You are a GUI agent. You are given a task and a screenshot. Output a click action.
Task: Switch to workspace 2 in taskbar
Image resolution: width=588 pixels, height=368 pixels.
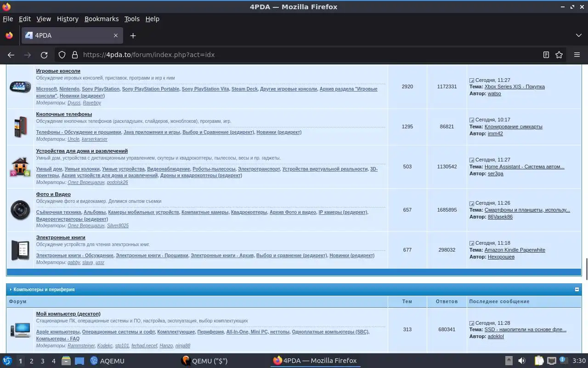[31, 361]
